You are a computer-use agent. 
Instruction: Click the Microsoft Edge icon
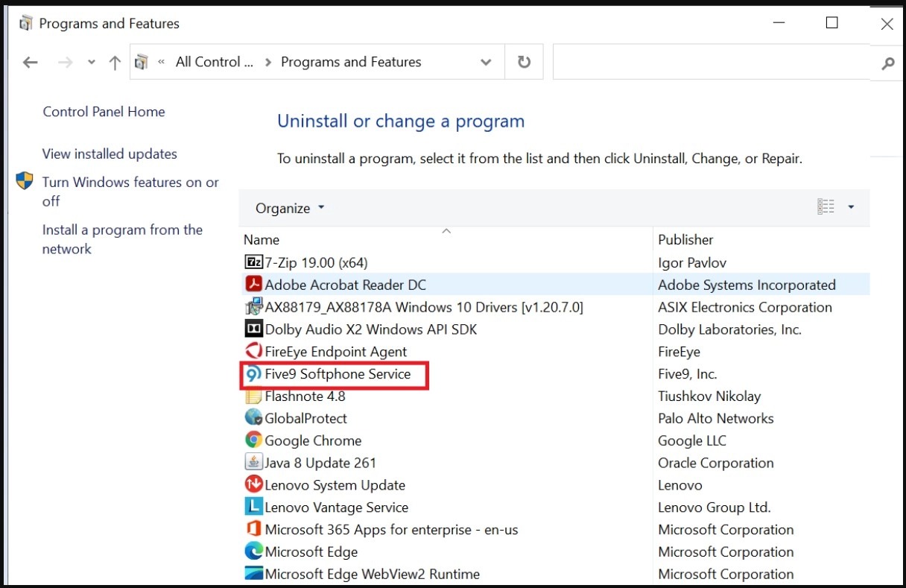[x=253, y=552]
